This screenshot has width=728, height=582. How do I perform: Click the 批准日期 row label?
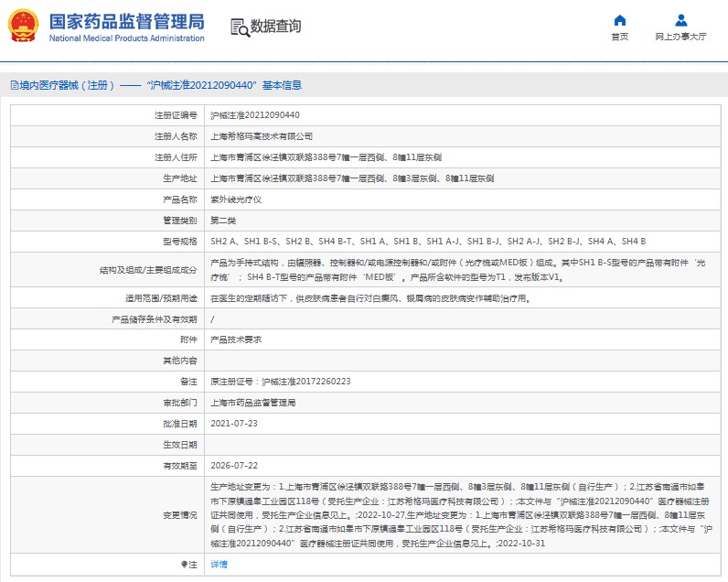pyautogui.click(x=180, y=424)
